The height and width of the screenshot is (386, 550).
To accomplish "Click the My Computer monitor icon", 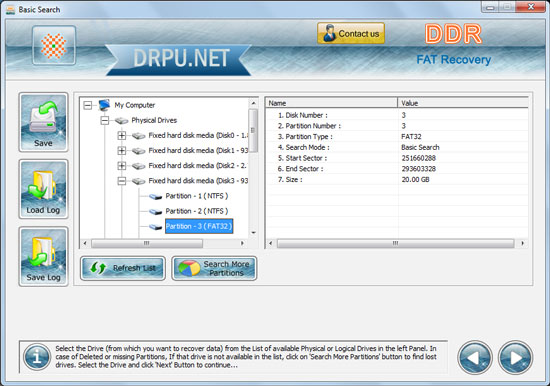I will (x=104, y=105).
